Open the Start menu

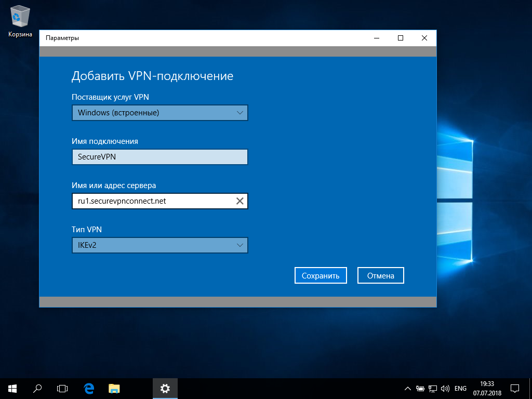tap(11, 388)
